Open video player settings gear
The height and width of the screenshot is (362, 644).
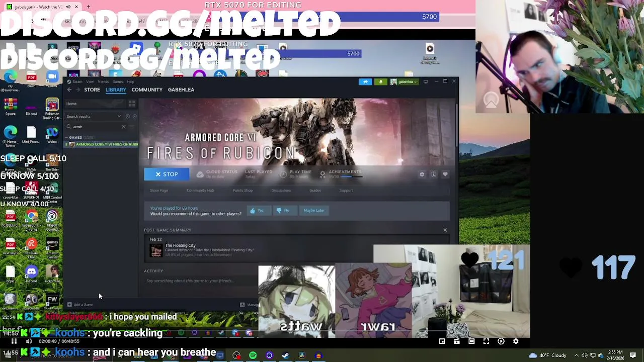[516, 341]
